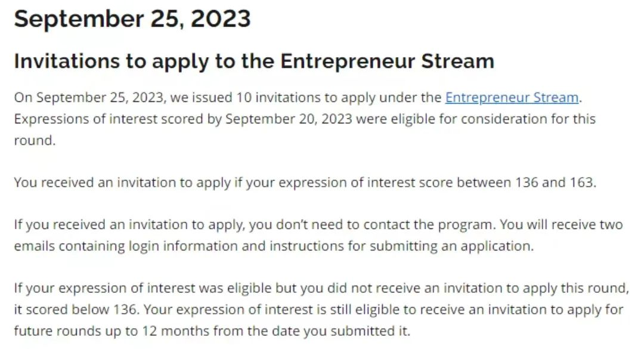Click 'it scored below 136' text
This screenshot has height=349, width=644.
click(x=75, y=309)
